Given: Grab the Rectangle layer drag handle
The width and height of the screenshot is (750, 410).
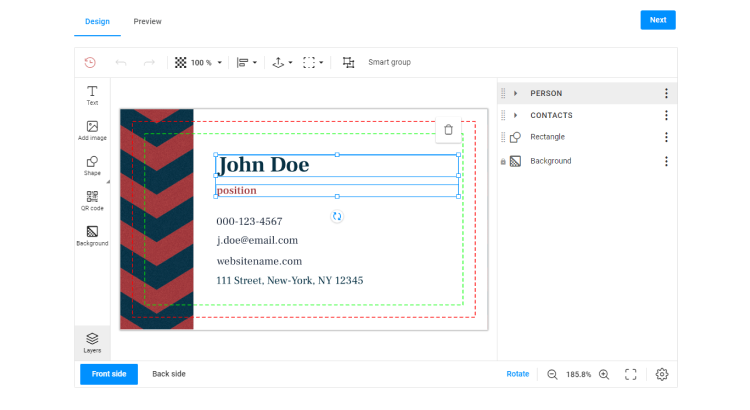Looking at the screenshot, I should tap(503, 137).
